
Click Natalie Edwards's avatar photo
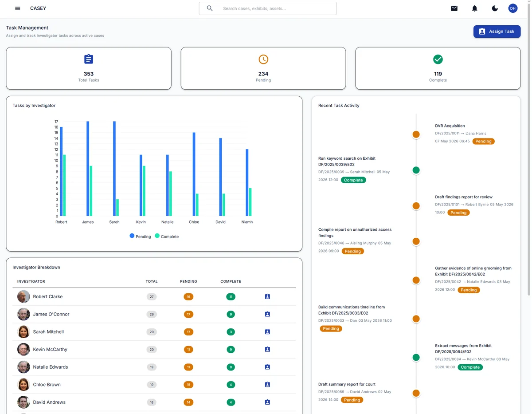23,367
